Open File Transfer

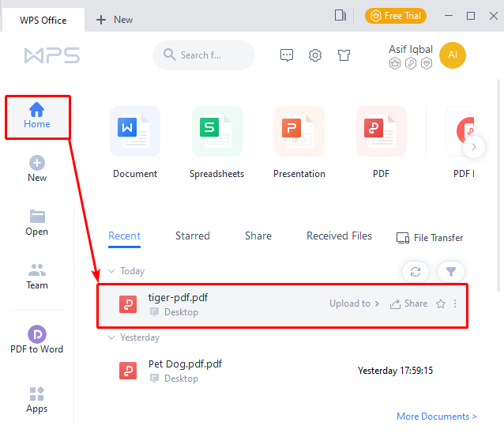(x=430, y=238)
